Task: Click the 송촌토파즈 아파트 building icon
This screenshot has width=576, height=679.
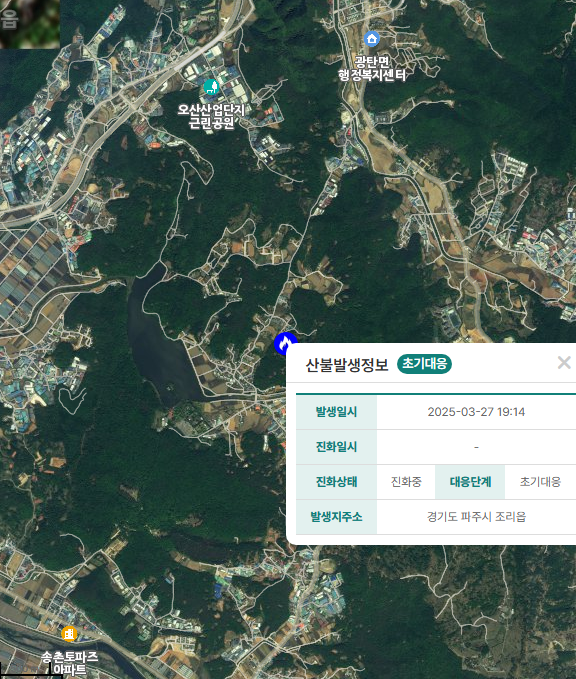Action: pos(69,634)
